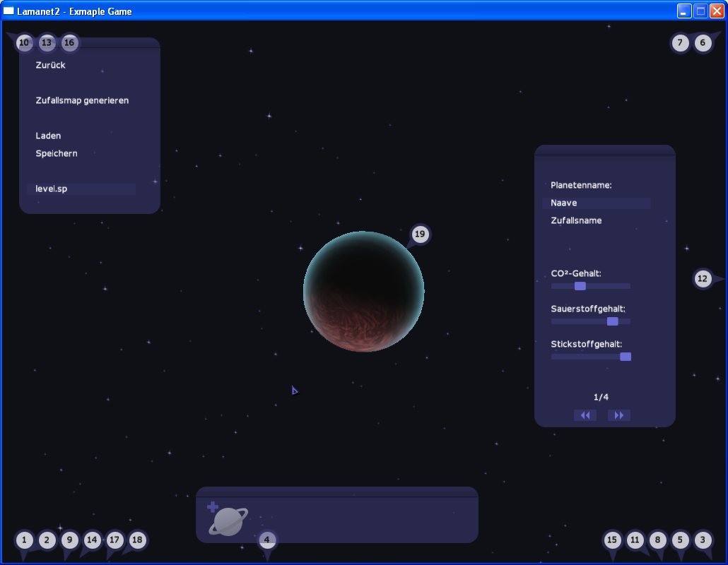Go to previous page with rewind arrows

coord(585,415)
